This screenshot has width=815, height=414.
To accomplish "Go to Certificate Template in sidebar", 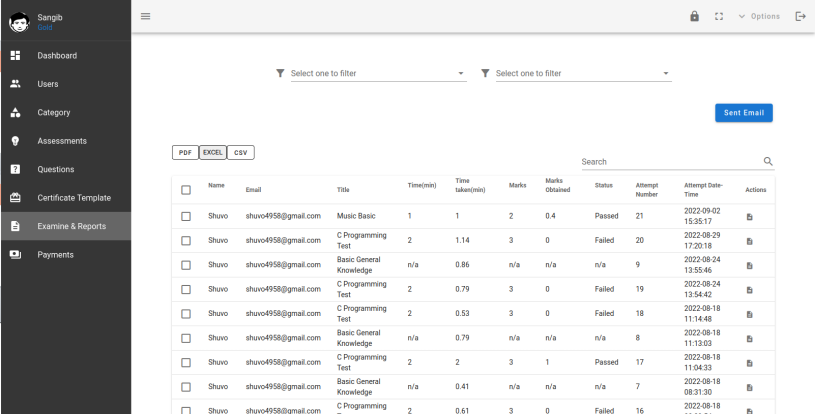I will click(x=73, y=198).
